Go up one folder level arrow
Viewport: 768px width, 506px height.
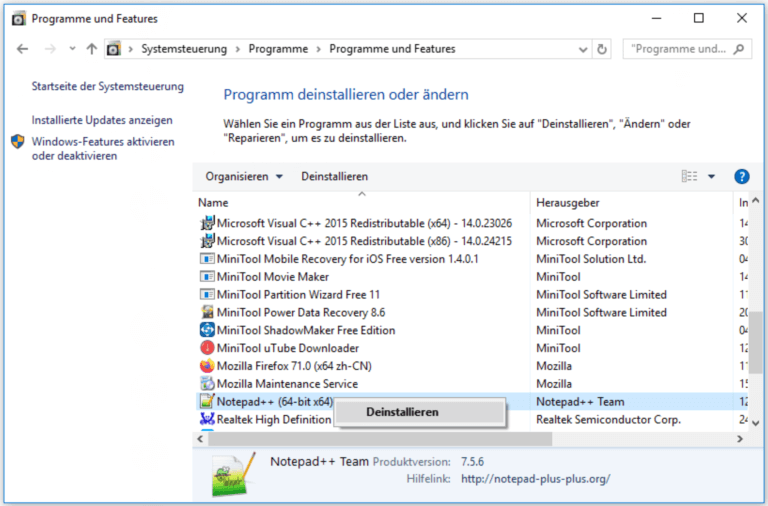pos(92,49)
